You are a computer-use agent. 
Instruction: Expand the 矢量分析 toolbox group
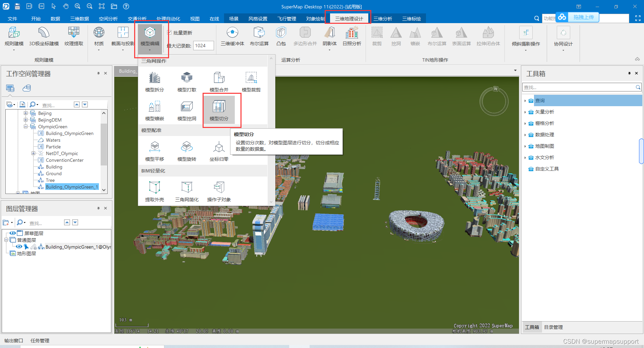pos(525,112)
